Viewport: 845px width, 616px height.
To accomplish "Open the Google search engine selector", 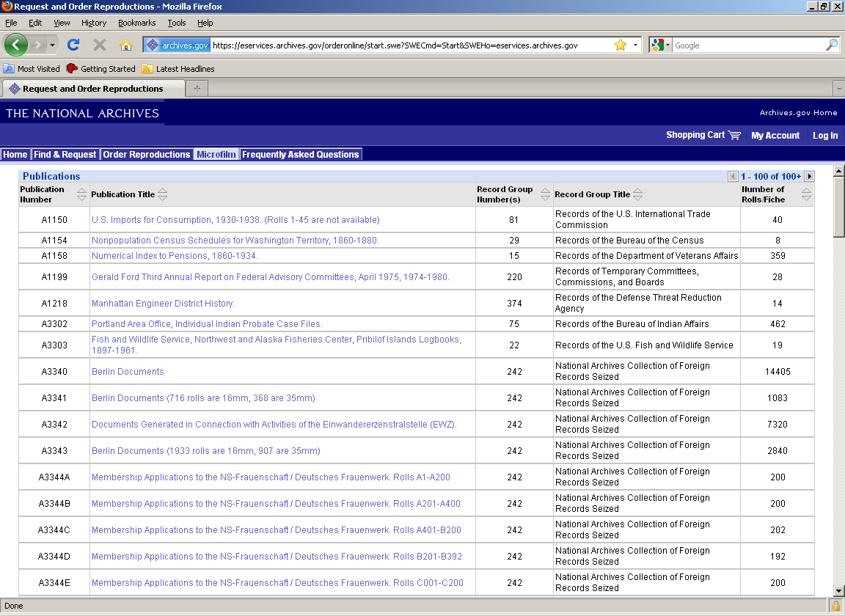I will (x=660, y=45).
